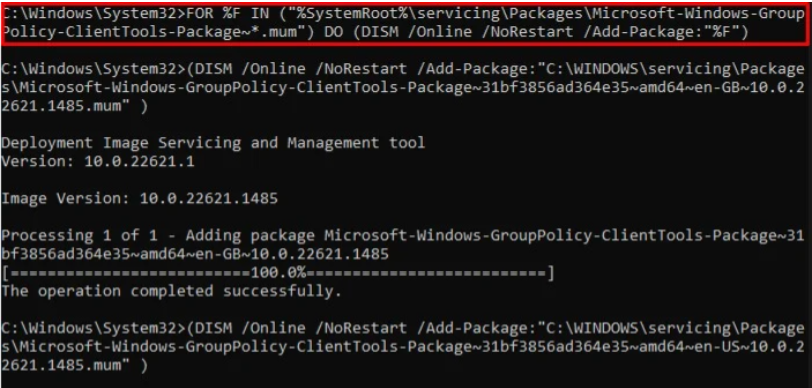Screen dimensions: 812x388
Task: Click the 'bf3856ad364e35~amd64~en-GB~10.0.22621.1485' line
Action: (195, 254)
